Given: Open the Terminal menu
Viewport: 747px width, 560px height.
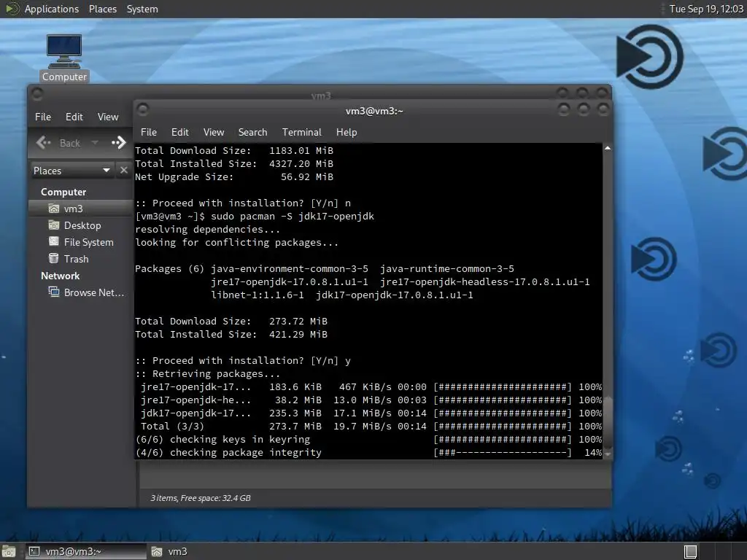Looking at the screenshot, I should [x=301, y=132].
